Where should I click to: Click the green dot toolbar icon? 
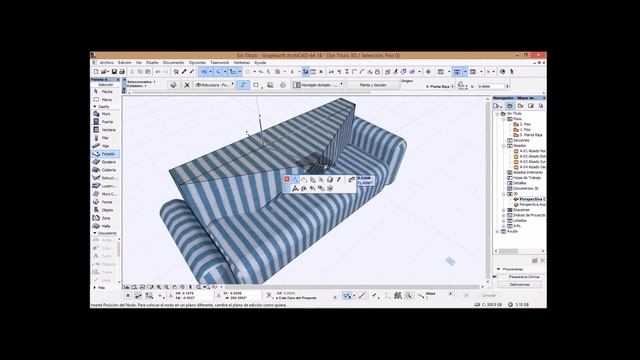(x=428, y=72)
